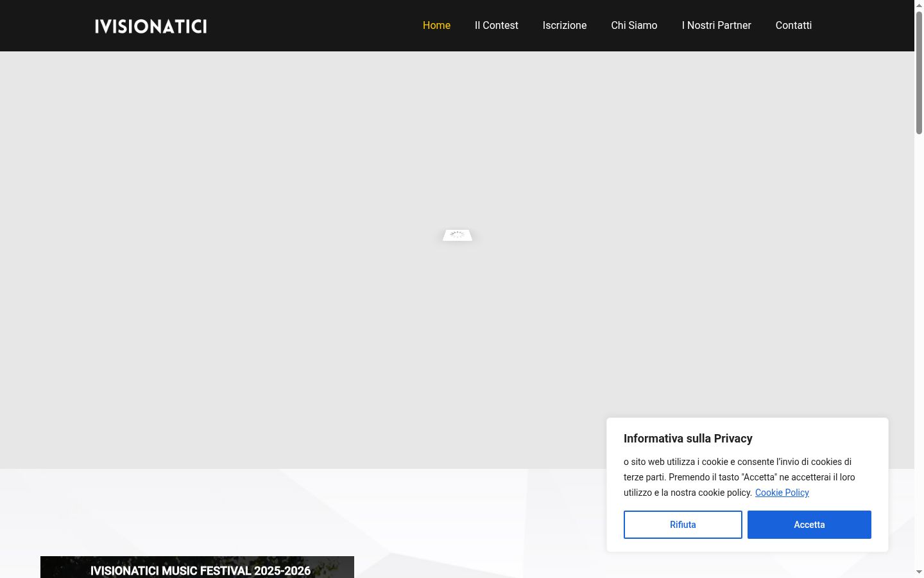Click the Rifiuta cookie button
This screenshot has height=578, width=924.
pos(683,525)
